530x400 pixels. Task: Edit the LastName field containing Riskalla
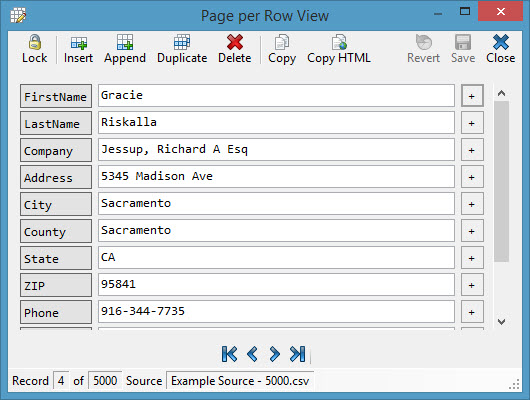click(x=276, y=123)
